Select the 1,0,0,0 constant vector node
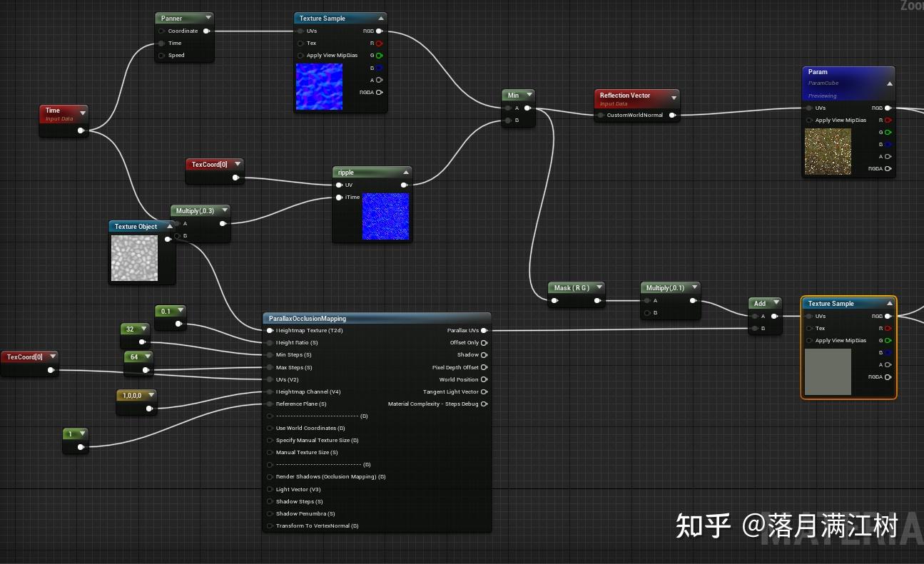Image resolution: width=924 pixels, height=564 pixels. coord(136,401)
